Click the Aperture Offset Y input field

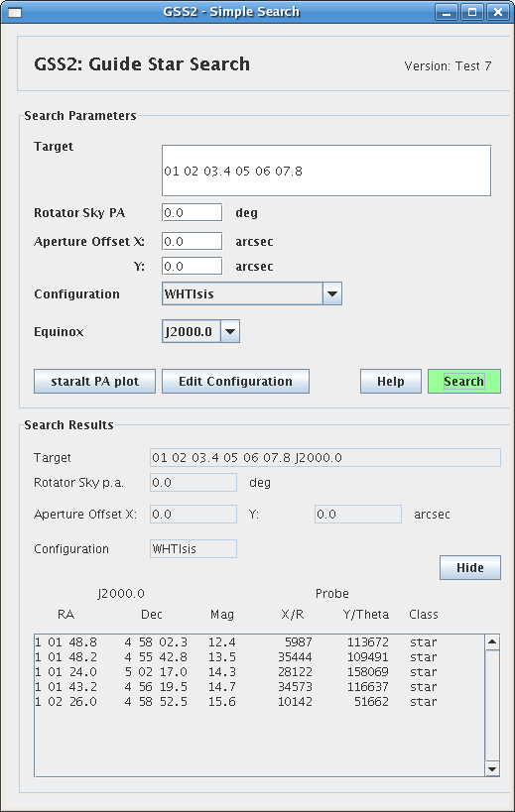[x=193, y=266]
